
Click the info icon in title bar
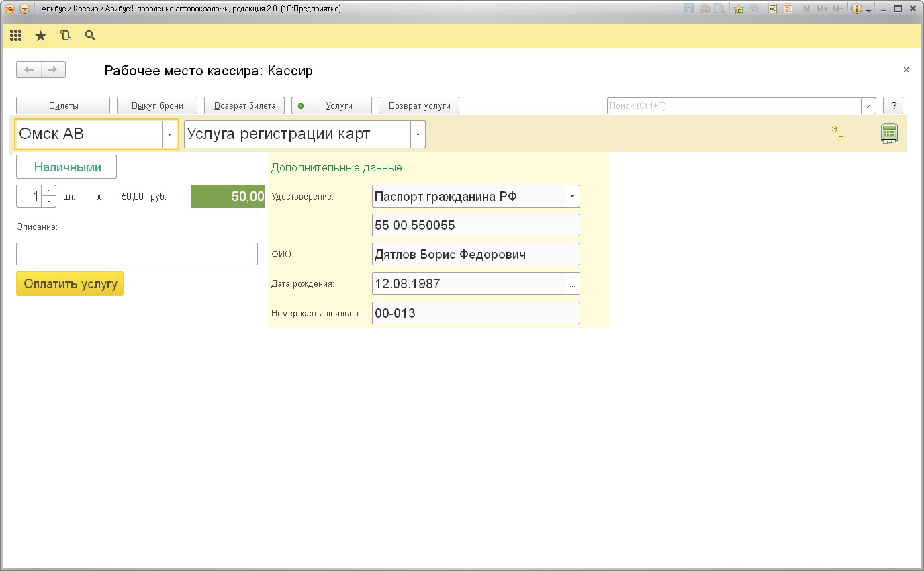[856, 9]
